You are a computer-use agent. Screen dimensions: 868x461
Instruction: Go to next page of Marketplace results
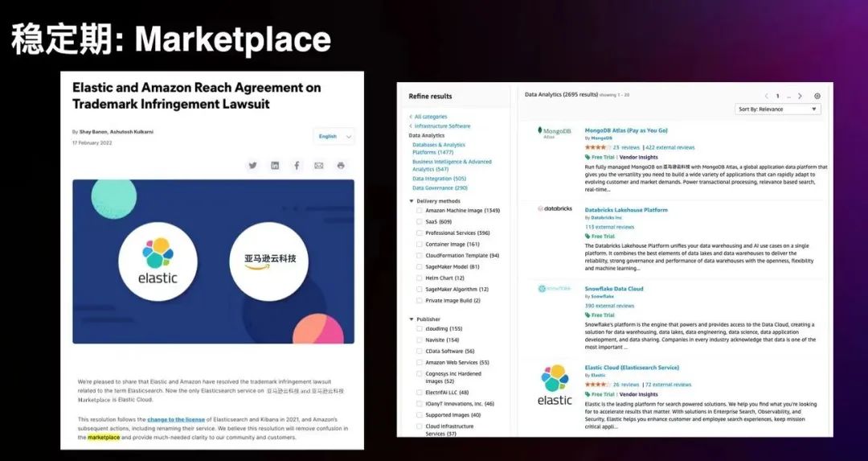pyautogui.click(x=800, y=96)
